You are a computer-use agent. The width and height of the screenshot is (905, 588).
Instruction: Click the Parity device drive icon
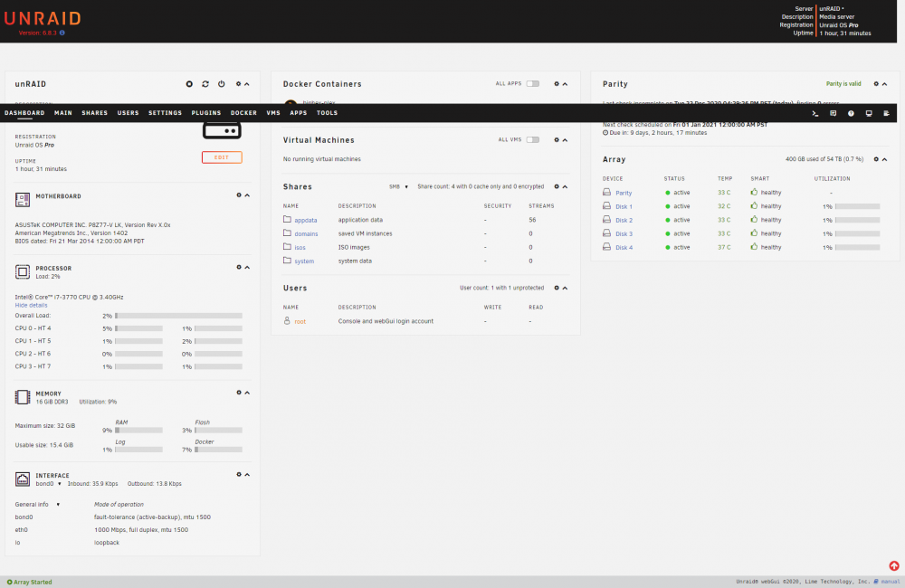click(x=606, y=192)
